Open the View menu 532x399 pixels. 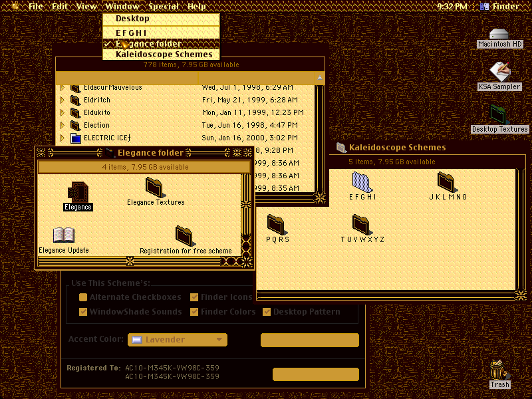point(86,7)
